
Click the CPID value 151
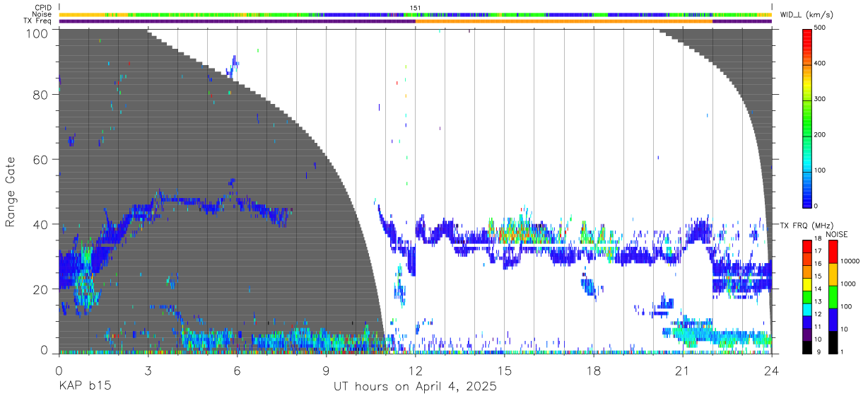[x=416, y=8]
